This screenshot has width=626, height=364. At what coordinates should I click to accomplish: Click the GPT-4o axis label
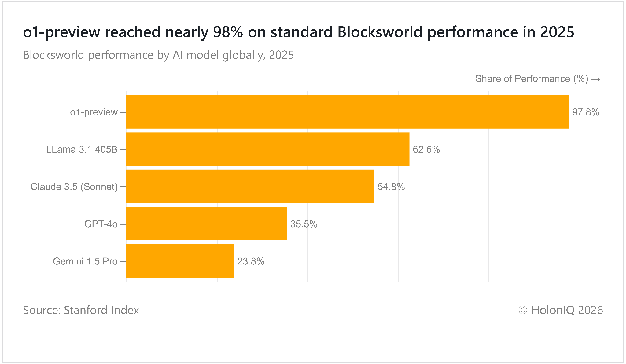tap(101, 224)
